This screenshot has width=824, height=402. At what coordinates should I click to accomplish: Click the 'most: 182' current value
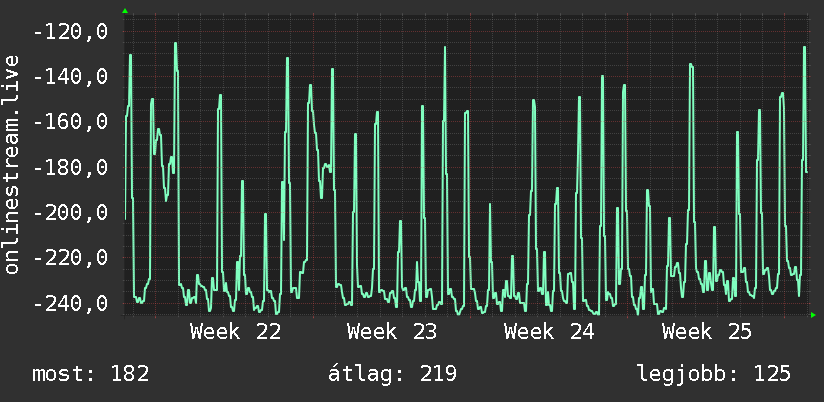91,374
